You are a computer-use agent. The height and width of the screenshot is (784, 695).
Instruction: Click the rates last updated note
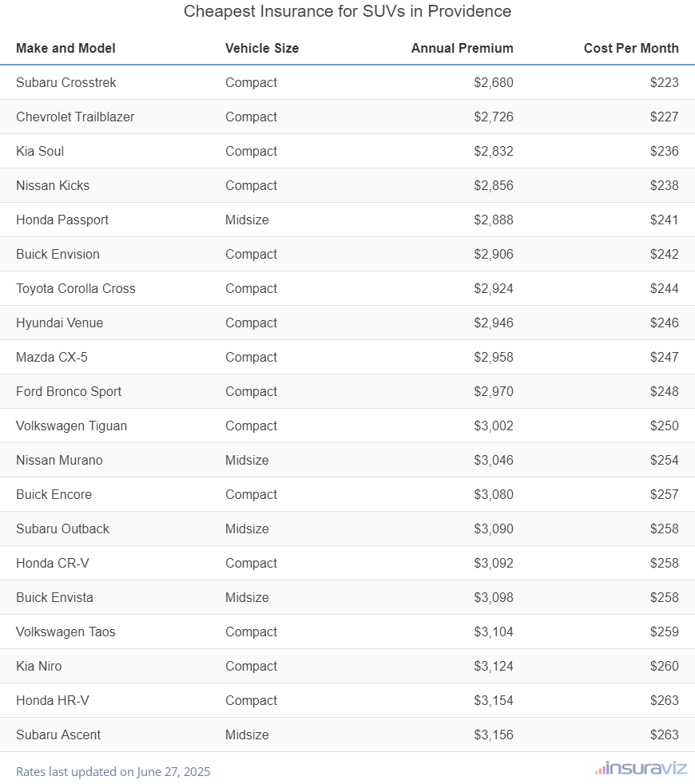coord(113,771)
